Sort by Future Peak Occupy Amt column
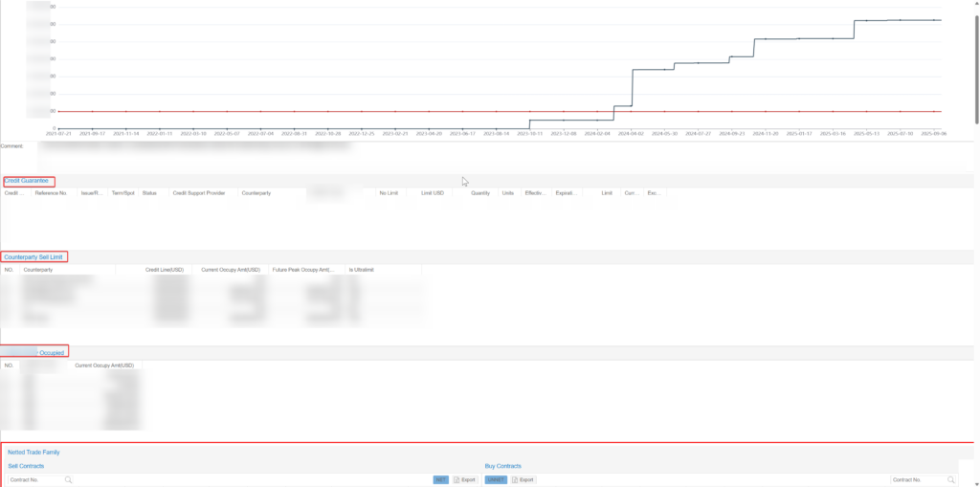Image resolution: width=980 pixels, height=487 pixels. pyautogui.click(x=303, y=271)
